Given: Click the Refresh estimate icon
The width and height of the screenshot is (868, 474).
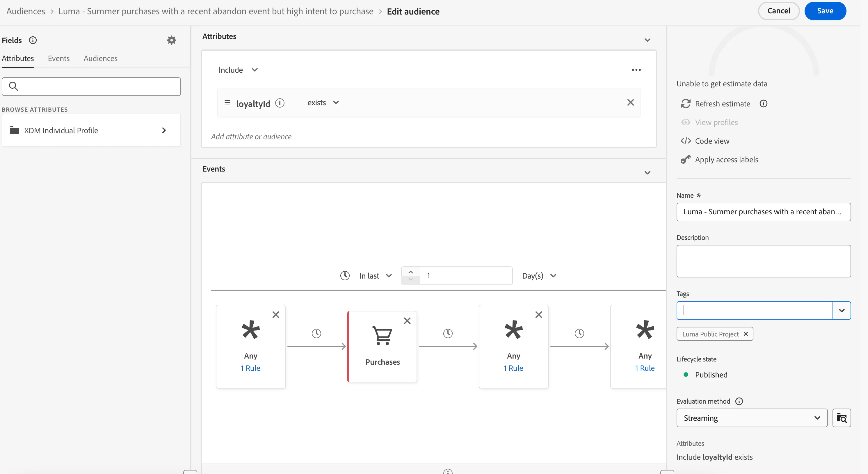Looking at the screenshot, I should click(686, 104).
